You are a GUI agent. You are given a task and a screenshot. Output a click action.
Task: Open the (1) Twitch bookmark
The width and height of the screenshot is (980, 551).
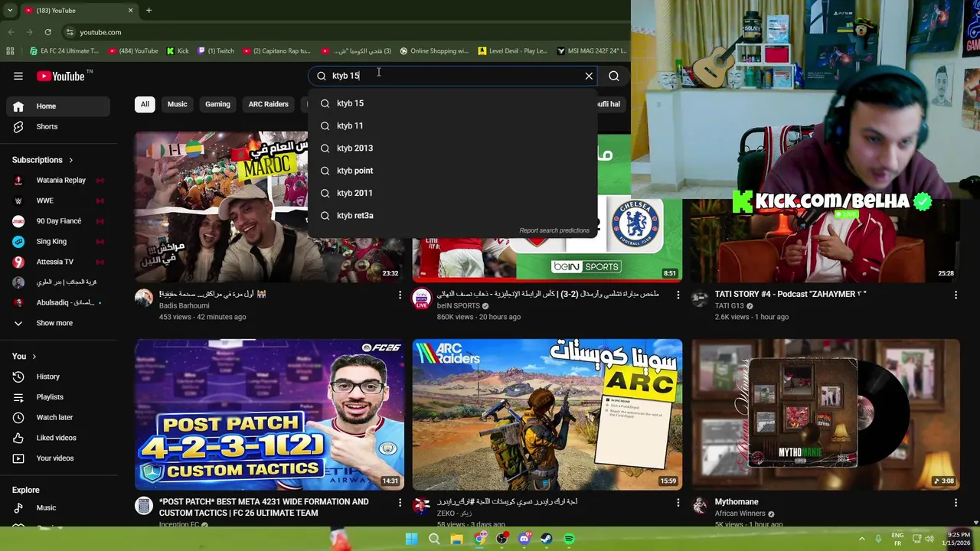pyautogui.click(x=216, y=51)
